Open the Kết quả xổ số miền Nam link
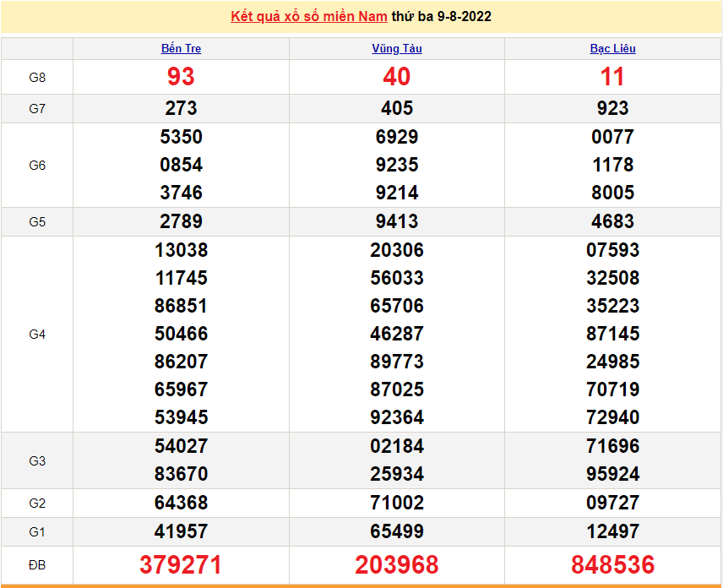The height and width of the screenshot is (588, 723). (x=309, y=16)
